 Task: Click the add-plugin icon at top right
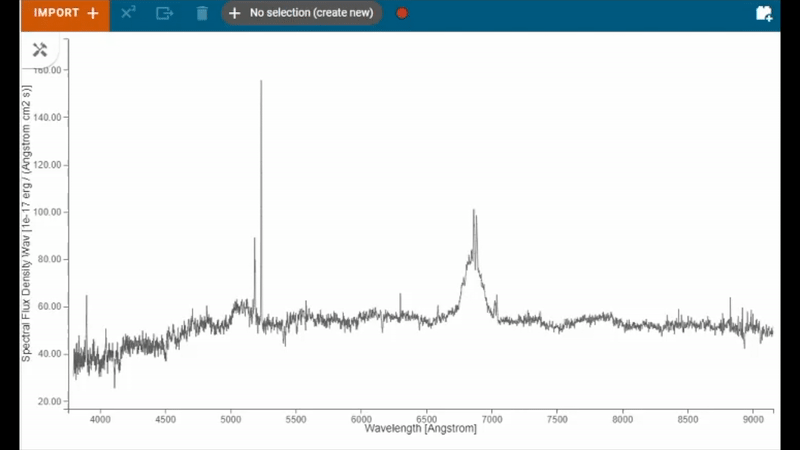pyautogui.click(x=764, y=13)
